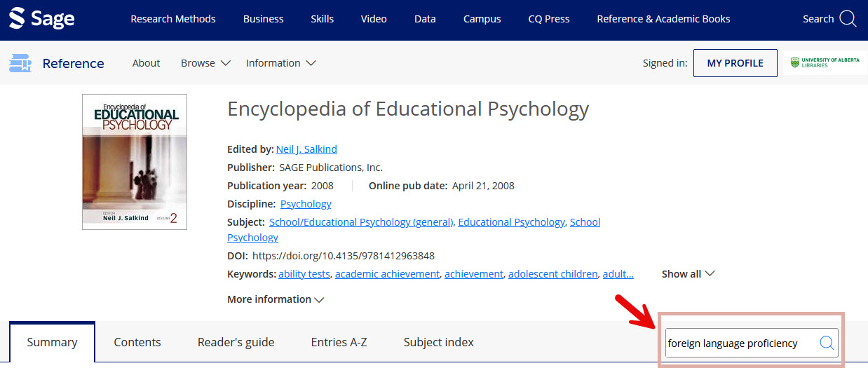Click the About link
Screen dimensions: 868x368
(146, 63)
